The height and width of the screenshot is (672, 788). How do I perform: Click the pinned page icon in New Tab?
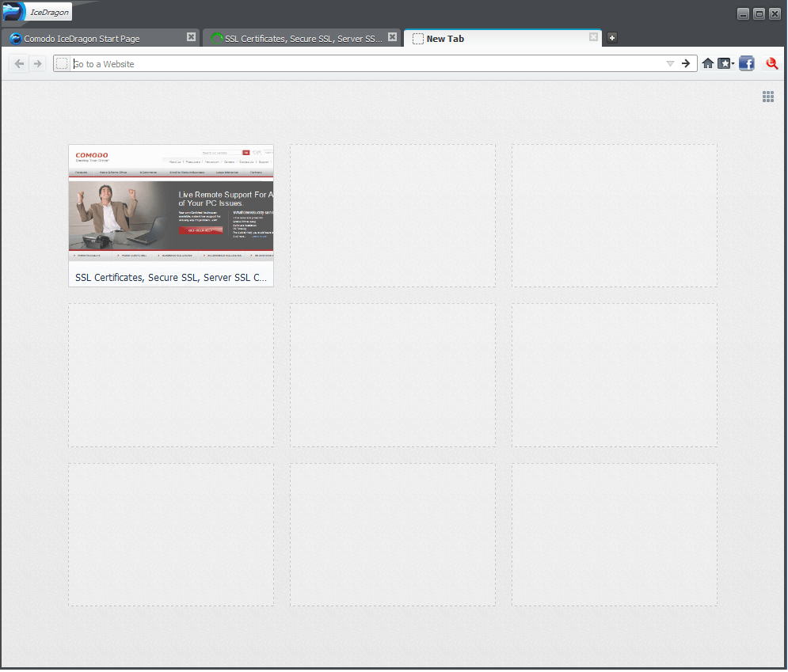pyautogui.click(x=417, y=38)
